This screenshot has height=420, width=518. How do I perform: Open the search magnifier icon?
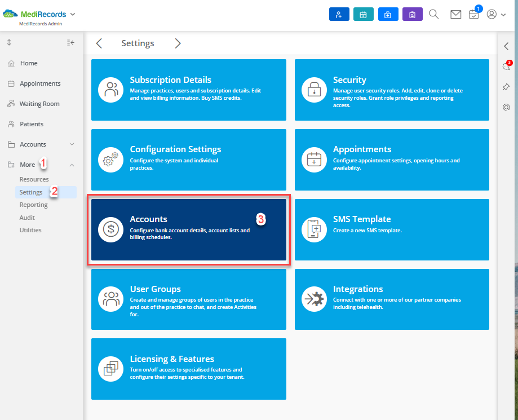434,14
